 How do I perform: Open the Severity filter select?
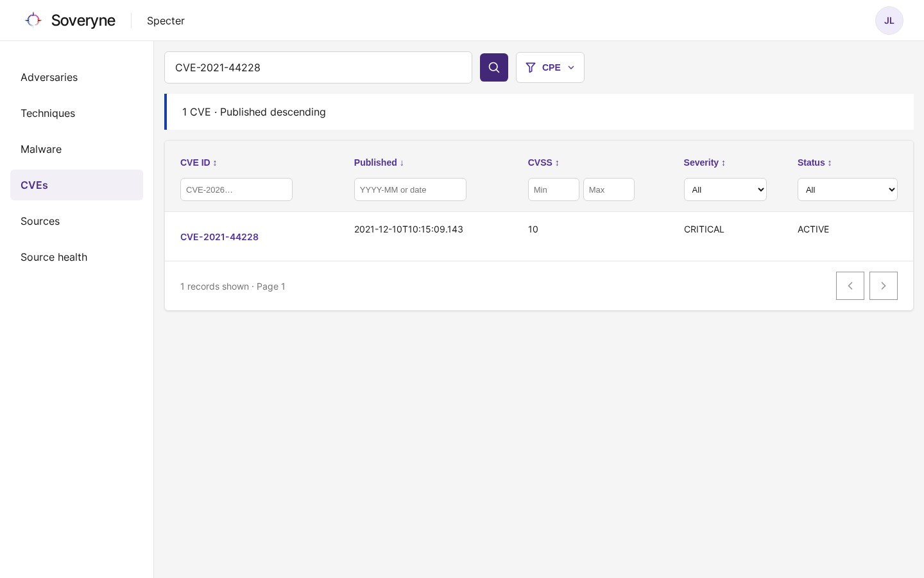pyautogui.click(x=725, y=189)
